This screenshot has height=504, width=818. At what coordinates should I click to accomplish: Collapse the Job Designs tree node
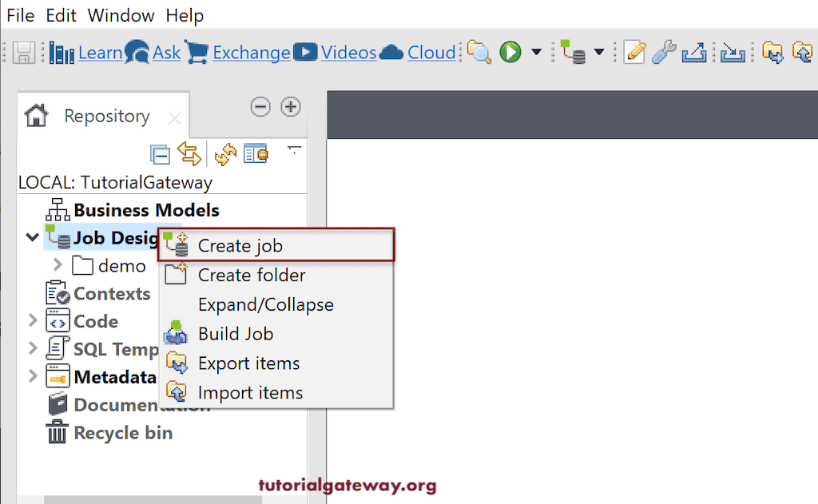click(x=32, y=237)
